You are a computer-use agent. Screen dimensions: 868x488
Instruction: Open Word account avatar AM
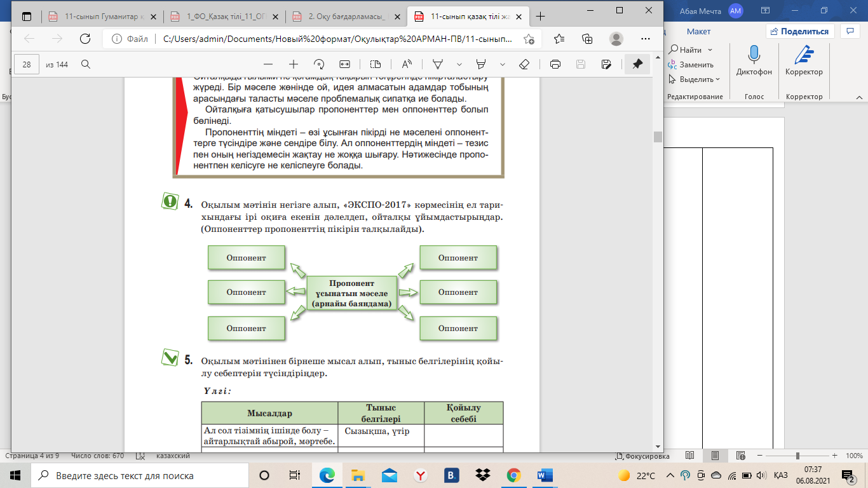click(x=736, y=10)
